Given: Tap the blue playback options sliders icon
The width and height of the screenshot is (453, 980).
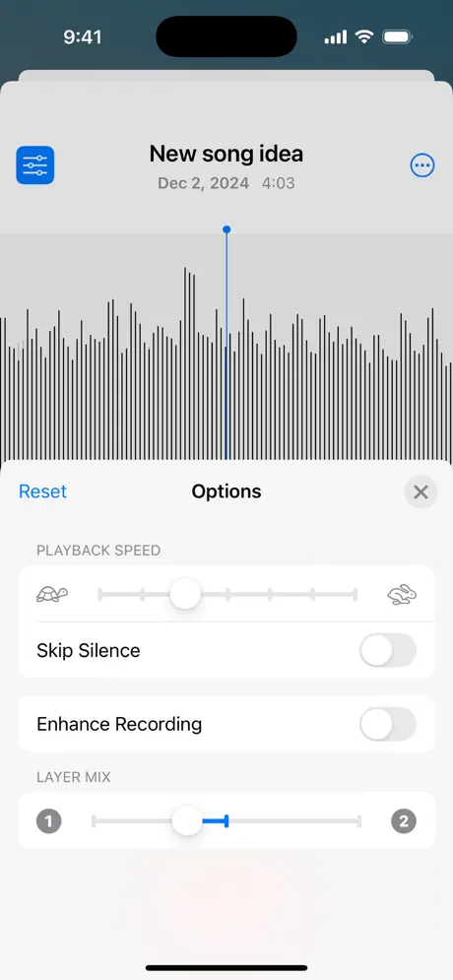Looking at the screenshot, I should 35,165.
